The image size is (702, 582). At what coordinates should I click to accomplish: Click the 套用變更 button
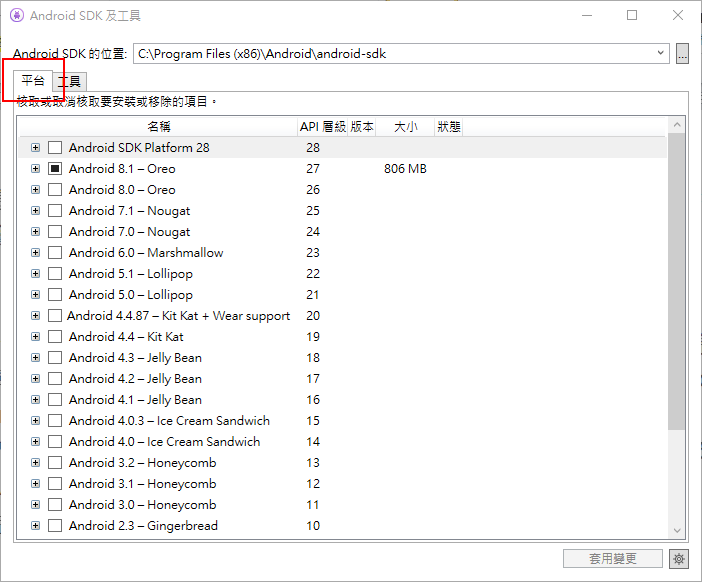(x=612, y=559)
